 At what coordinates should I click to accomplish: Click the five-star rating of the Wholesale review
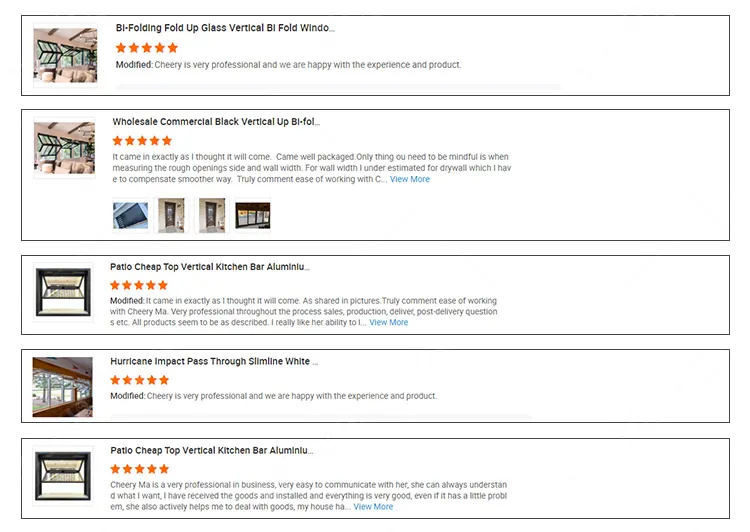point(141,141)
